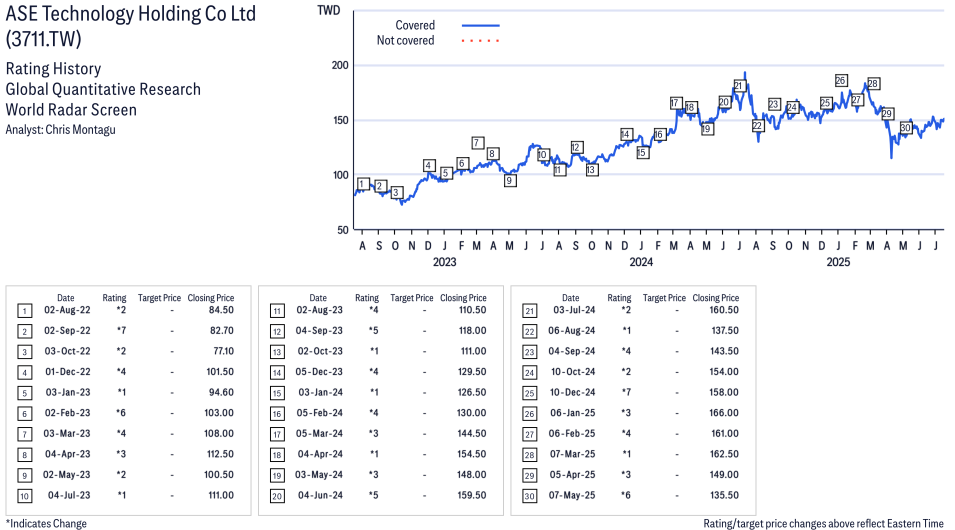Click the numbered box 30 in the third table
The image size is (955, 530).
point(530,496)
